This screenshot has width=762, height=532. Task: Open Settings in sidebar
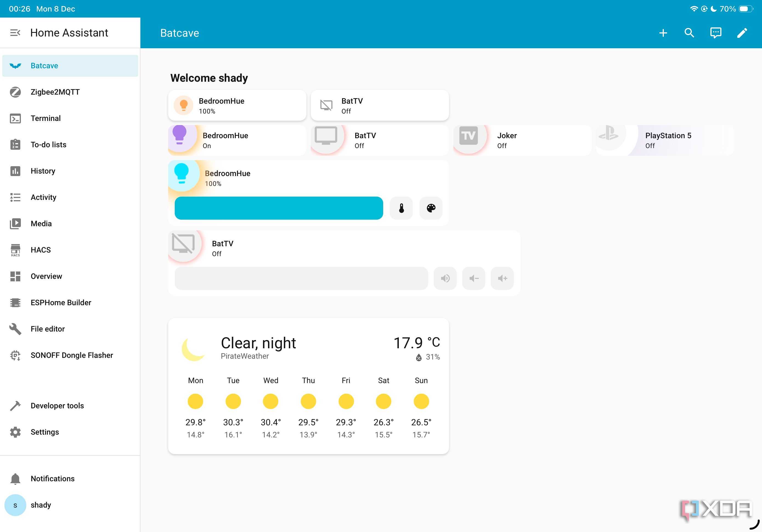[70, 432]
